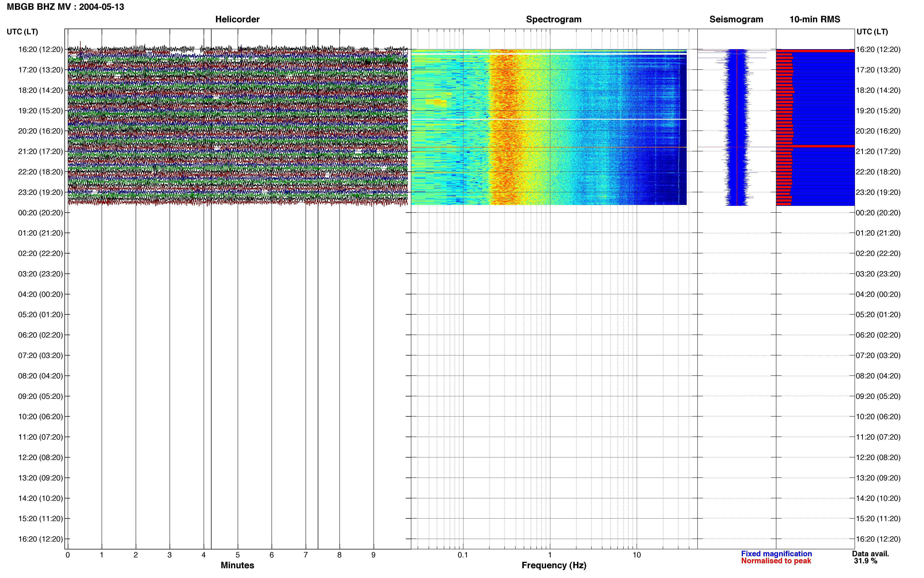Viewport: 924px width, 578px height.
Task: Click left axis label 17:20 (13:20)
Action: tap(41, 70)
